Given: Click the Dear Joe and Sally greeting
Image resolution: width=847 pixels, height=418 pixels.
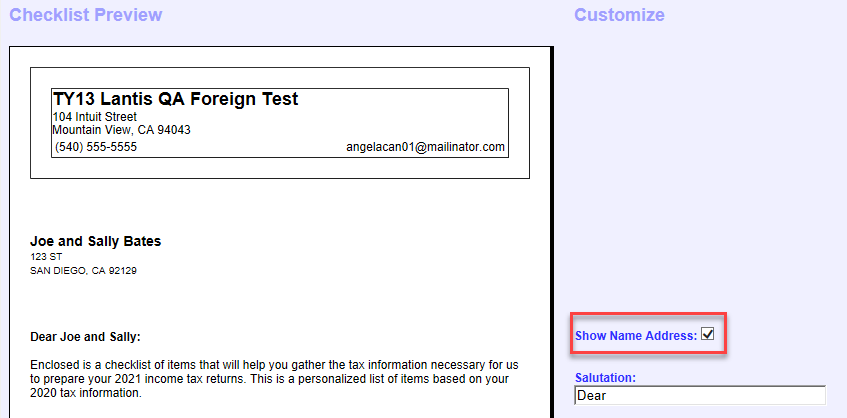Looking at the screenshot, I should click(92, 336).
